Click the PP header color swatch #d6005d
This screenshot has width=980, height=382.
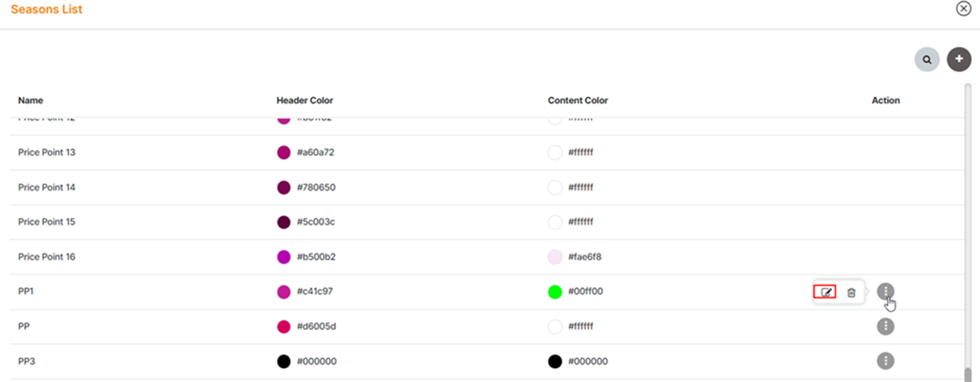284,327
